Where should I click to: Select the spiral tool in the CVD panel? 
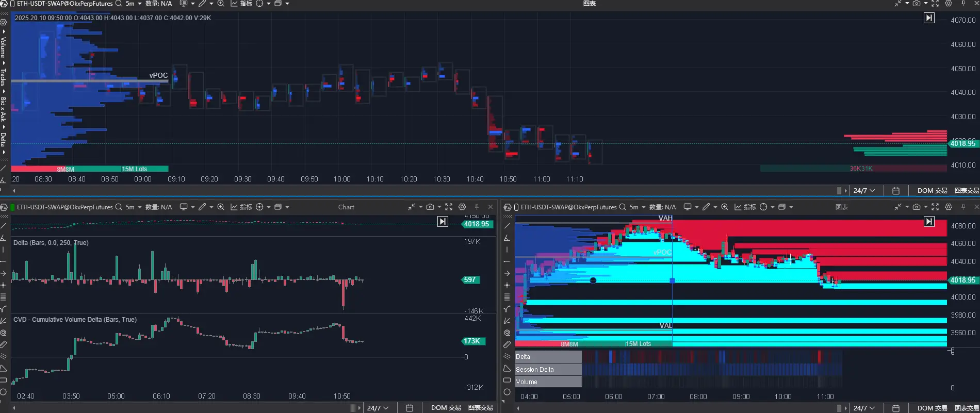tap(3, 333)
